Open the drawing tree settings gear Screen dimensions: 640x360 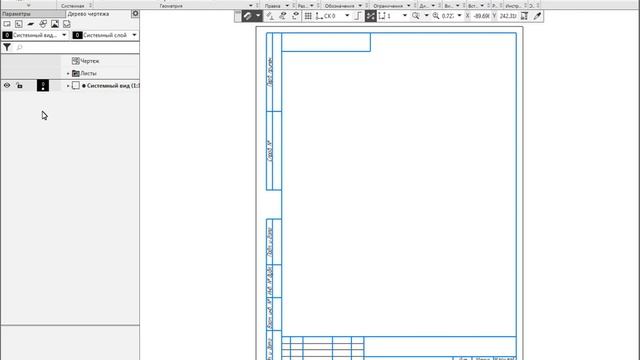pos(135,14)
